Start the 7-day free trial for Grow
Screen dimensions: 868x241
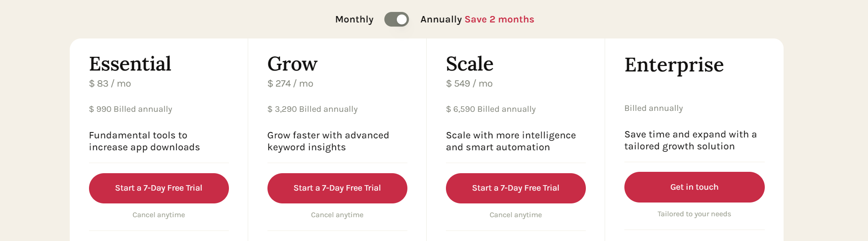click(337, 188)
